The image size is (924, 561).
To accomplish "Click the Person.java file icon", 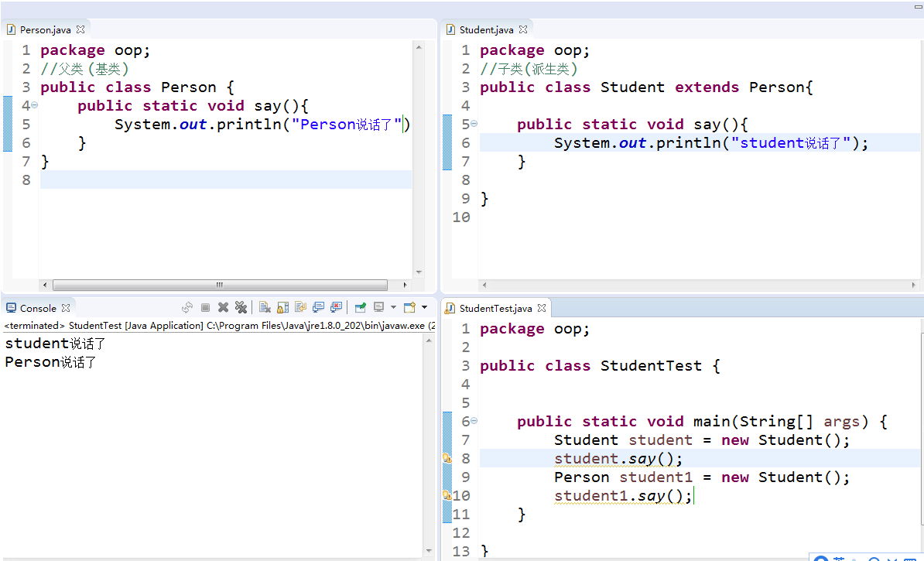I will 11,29.
